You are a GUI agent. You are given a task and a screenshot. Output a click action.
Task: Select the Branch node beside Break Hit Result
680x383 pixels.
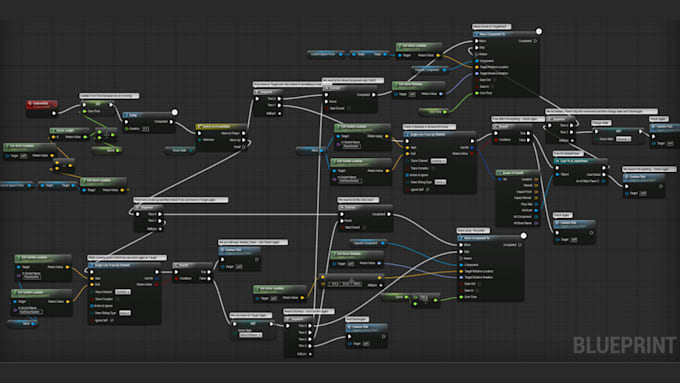tap(512, 133)
